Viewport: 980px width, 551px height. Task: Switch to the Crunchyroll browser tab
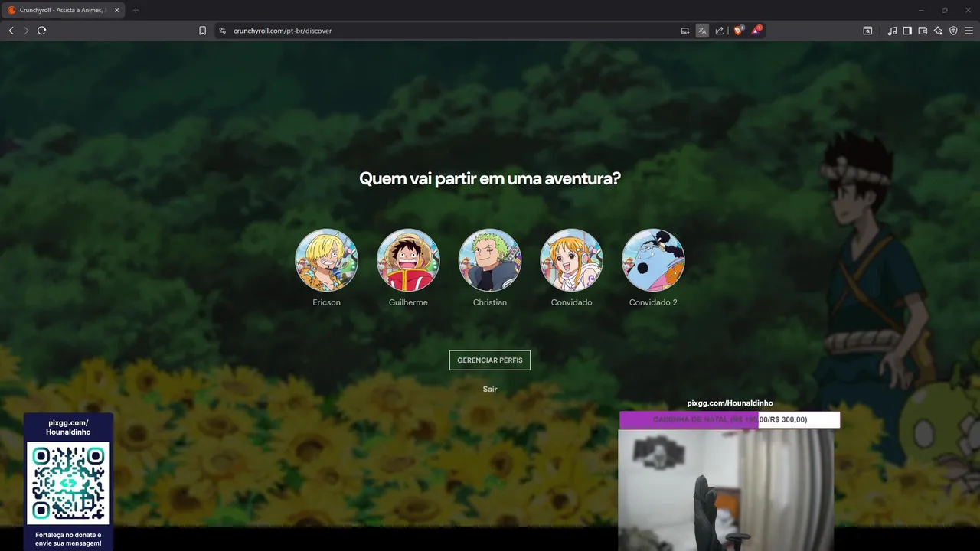[x=61, y=10]
